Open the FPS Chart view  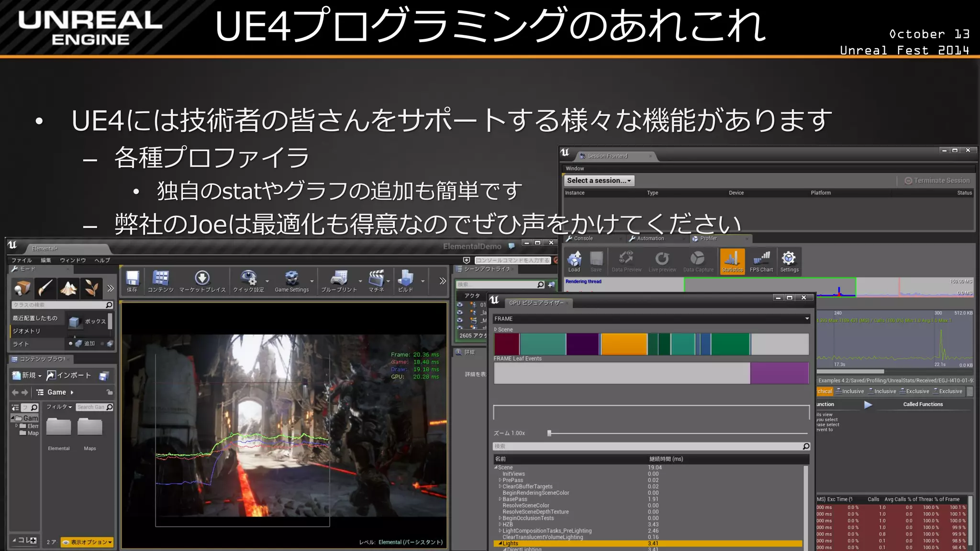tap(761, 262)
